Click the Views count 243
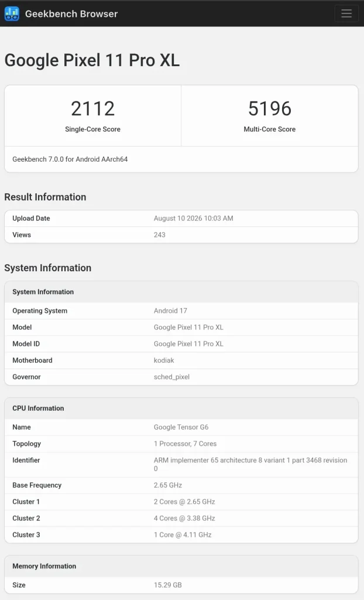 (159, 235)
